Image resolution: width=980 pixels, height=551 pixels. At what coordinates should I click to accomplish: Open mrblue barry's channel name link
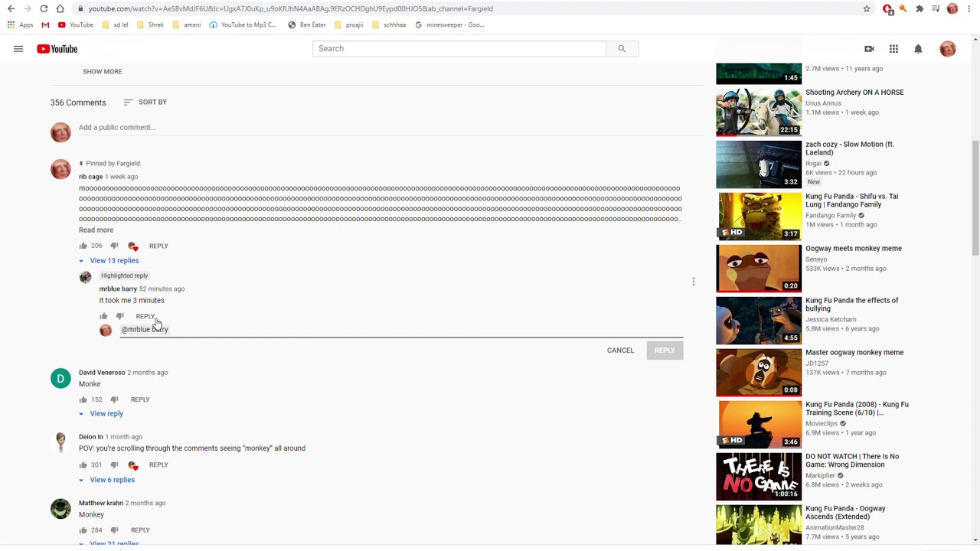(118, 289)
